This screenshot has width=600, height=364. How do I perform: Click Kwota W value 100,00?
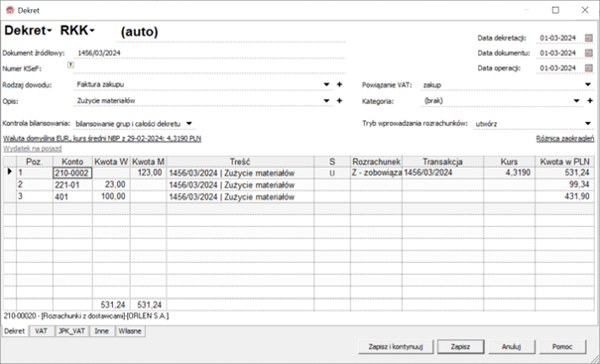111,196
